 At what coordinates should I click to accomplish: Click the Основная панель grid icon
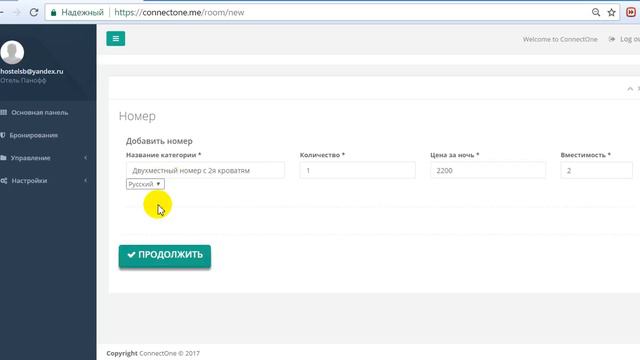click(4, 112)
